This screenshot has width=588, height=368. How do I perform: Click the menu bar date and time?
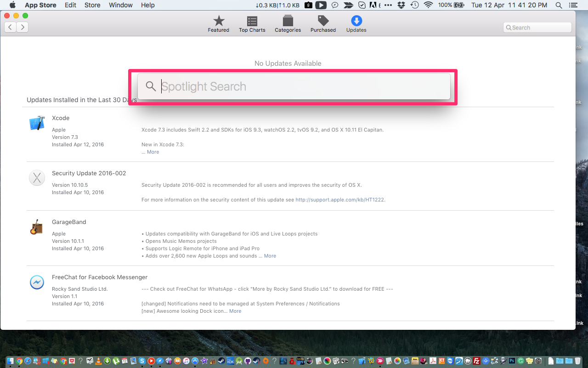pos(509,5)
